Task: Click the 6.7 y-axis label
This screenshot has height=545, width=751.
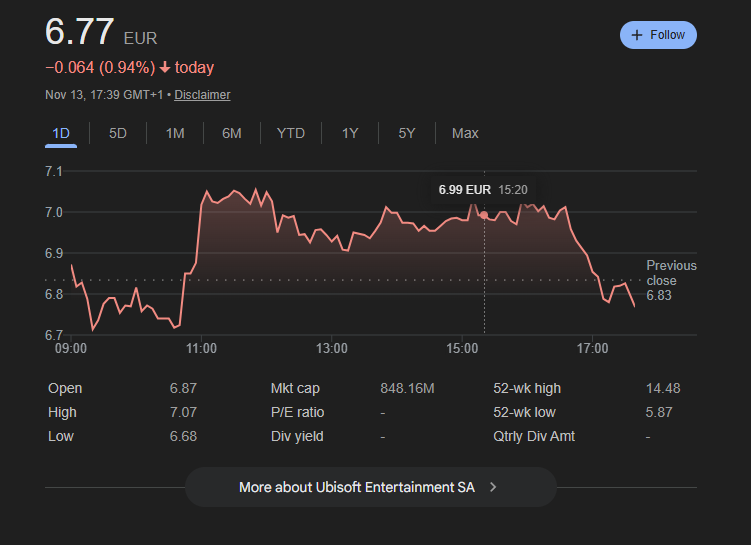Action: click(54, 335)
